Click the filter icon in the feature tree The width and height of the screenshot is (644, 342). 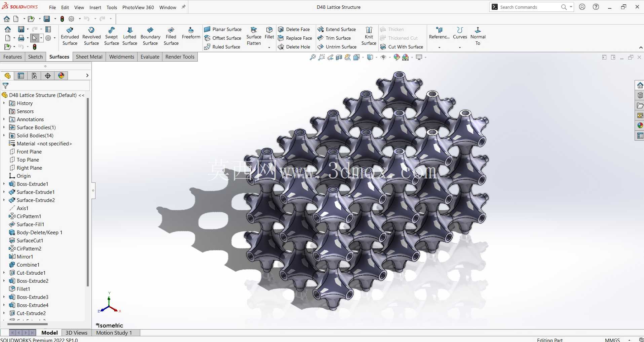[5, 86]
